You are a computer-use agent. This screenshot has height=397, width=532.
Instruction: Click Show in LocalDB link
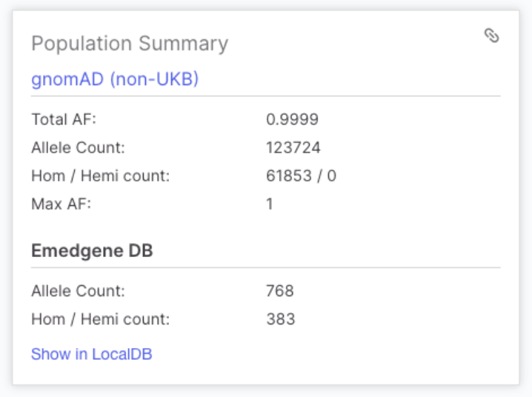click(x=91, y=354)
